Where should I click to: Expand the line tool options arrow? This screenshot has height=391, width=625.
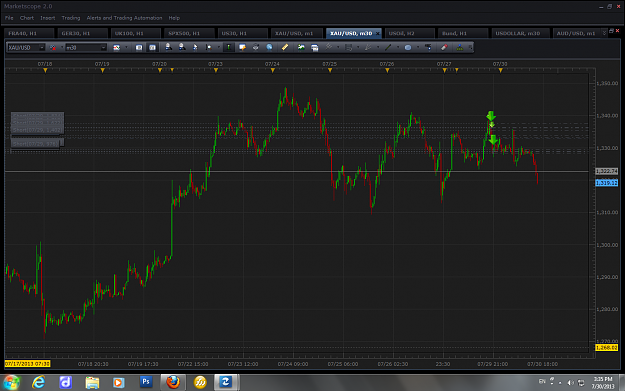pyautogui.click(x=398, y=47)
